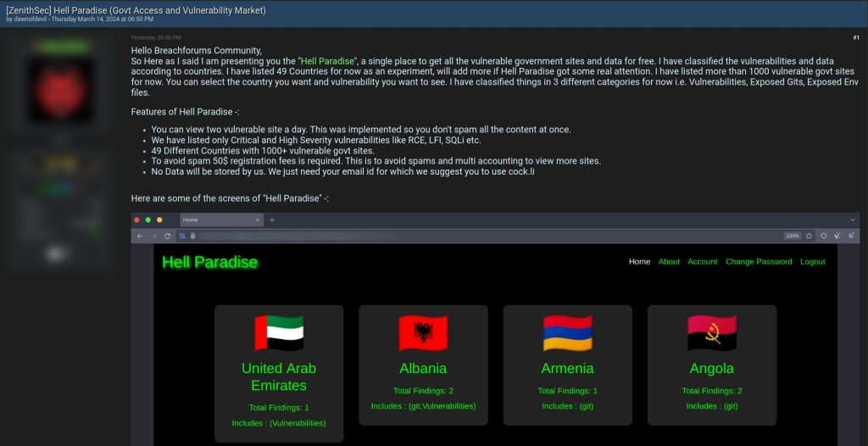Viewport: 868px width, 446px height.
Task: Open the Home navigation link
Action: (x=639, y=261)
